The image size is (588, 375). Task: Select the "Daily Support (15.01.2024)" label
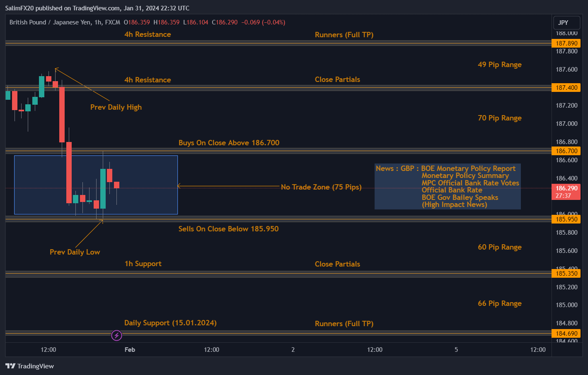[170, 323]
